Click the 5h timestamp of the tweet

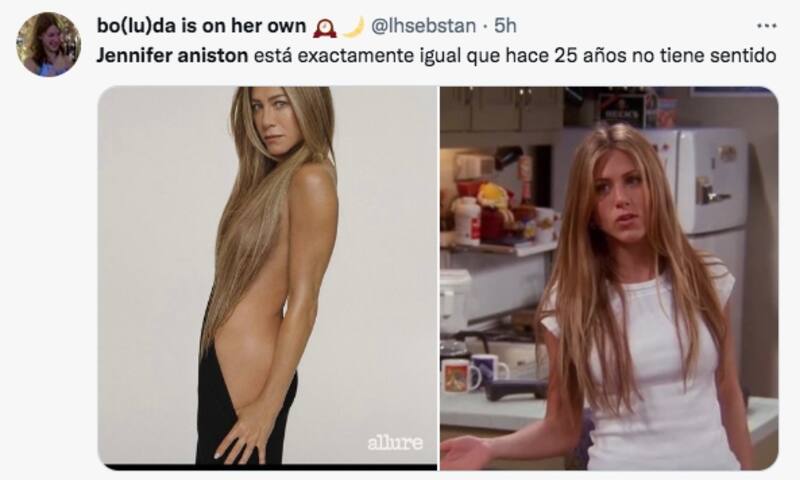click(x=505, y=26)
